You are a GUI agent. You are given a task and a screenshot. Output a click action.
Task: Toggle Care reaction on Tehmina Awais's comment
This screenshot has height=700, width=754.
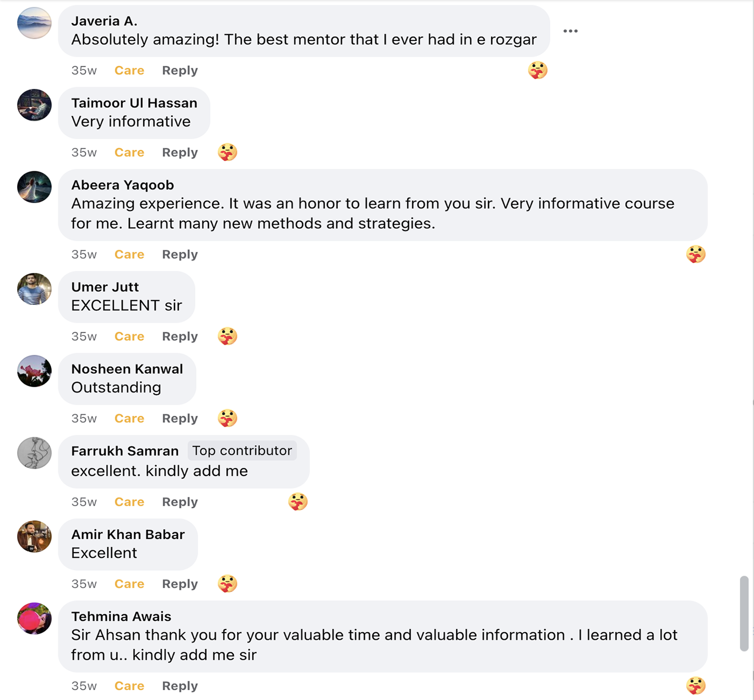[x=129, y=686]
